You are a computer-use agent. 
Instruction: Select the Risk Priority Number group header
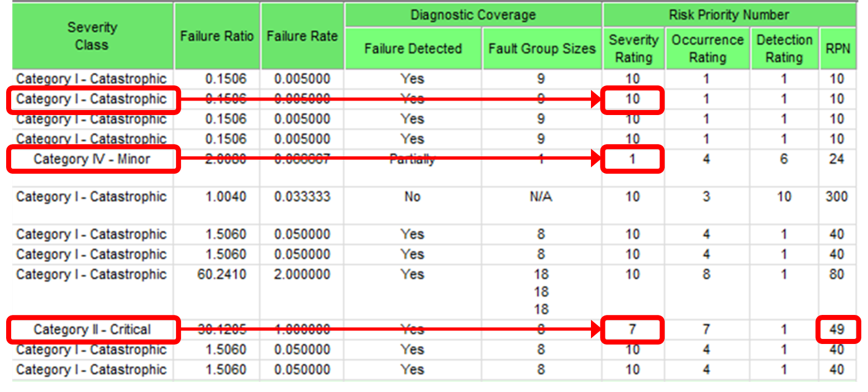(x=728, y=15)
